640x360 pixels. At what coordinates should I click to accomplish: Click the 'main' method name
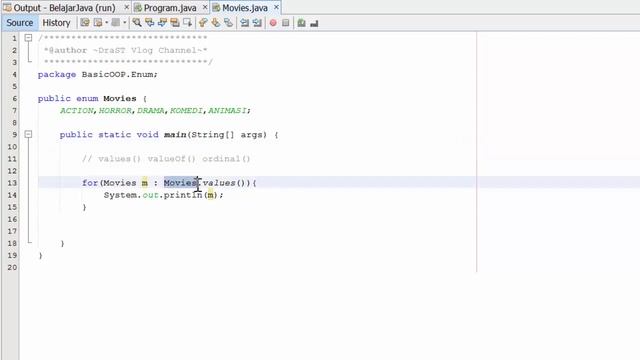coord(175,135)
